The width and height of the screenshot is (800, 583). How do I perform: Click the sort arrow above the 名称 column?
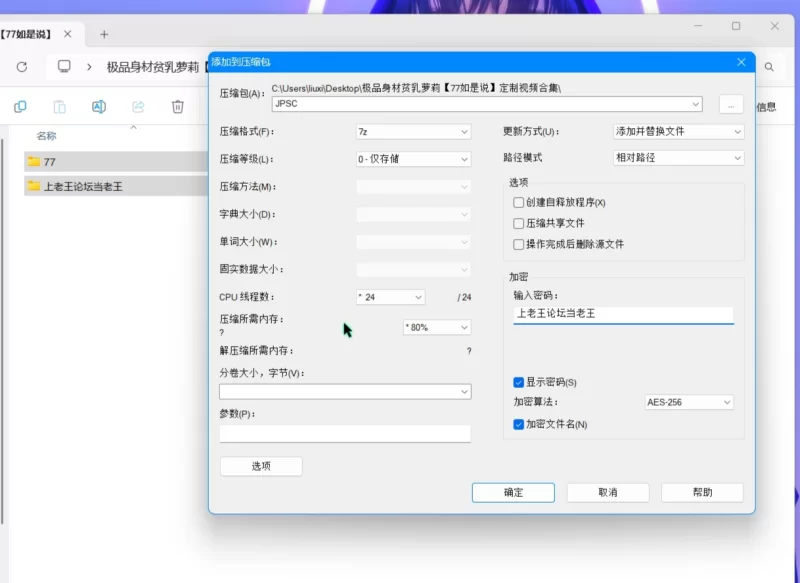[134, 127]
